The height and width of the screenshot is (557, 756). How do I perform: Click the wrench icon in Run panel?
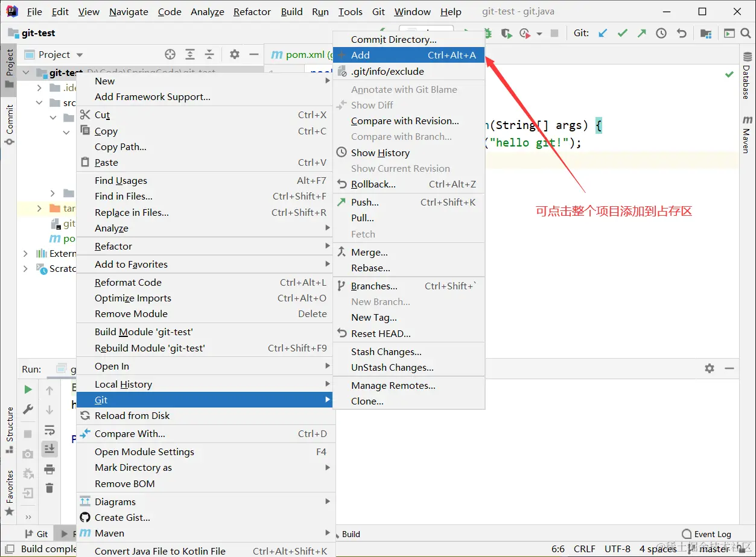point(28,409)
